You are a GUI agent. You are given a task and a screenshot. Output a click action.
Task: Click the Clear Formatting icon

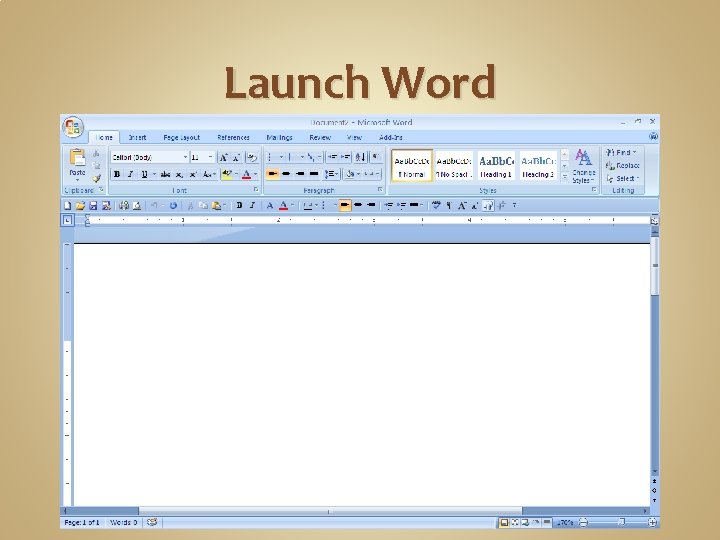pos(252,158)
